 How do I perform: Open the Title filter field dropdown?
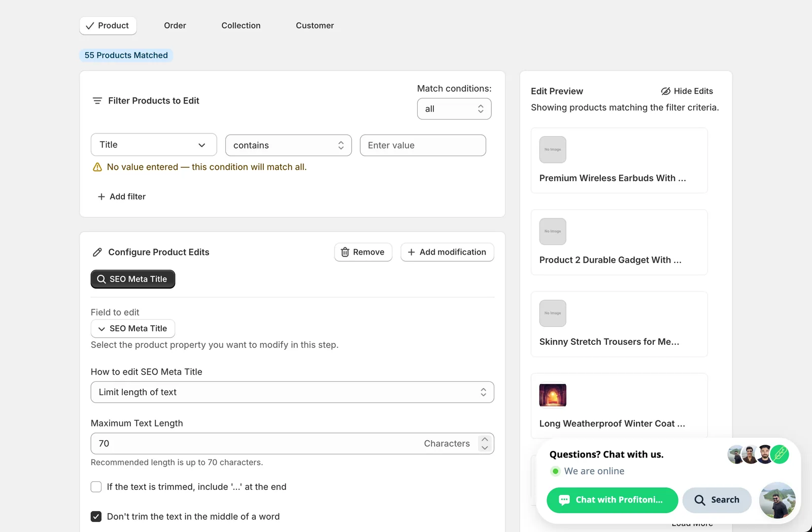click(154, 145)
